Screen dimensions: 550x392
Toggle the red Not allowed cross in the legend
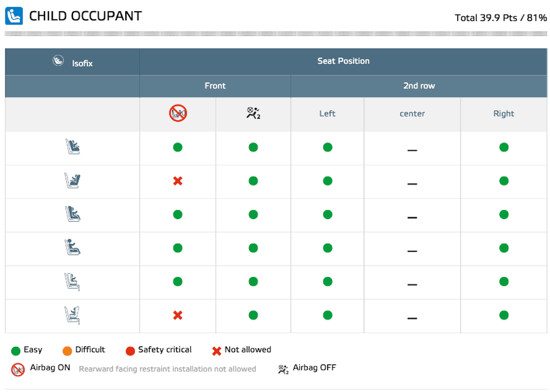(217, 350)
